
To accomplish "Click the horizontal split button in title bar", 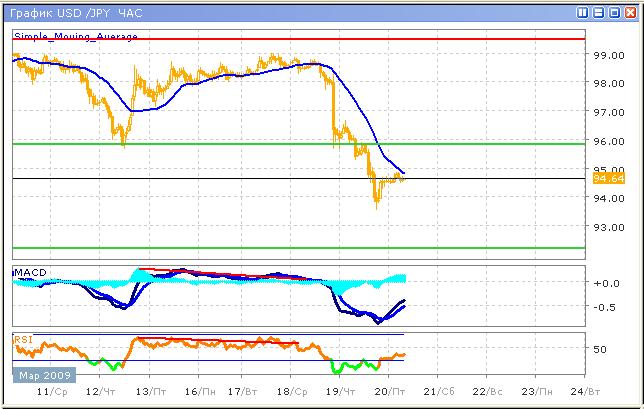I will [x=599, y=13].
